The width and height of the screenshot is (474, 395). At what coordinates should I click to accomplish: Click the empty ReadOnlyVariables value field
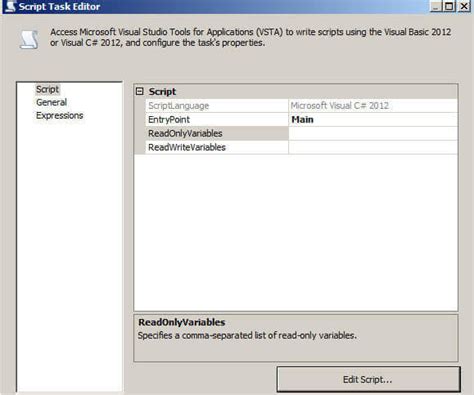tap(373, 133)
